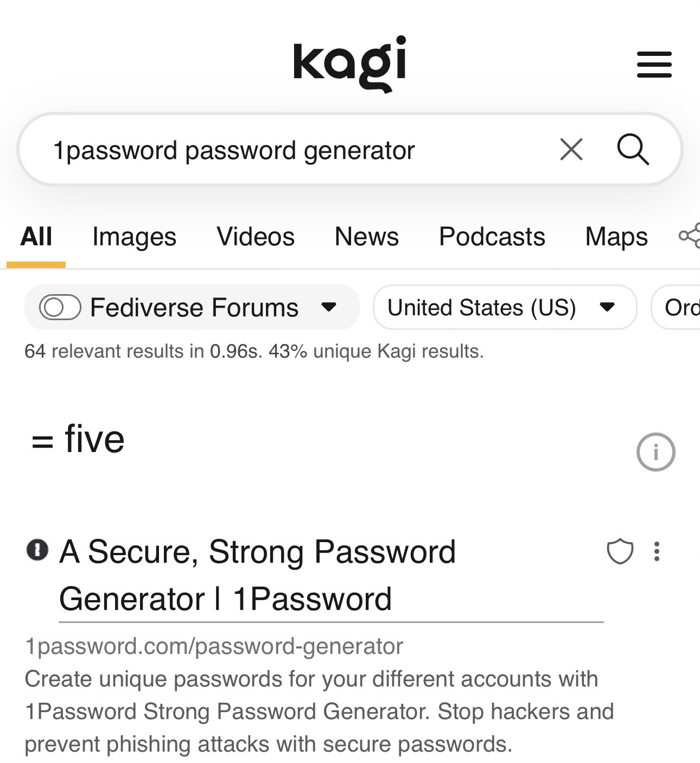Image resolution: width=700 pixels, height=763 pixels.
Task: Click the info icon next to the calculator answer
Action: 657,452
